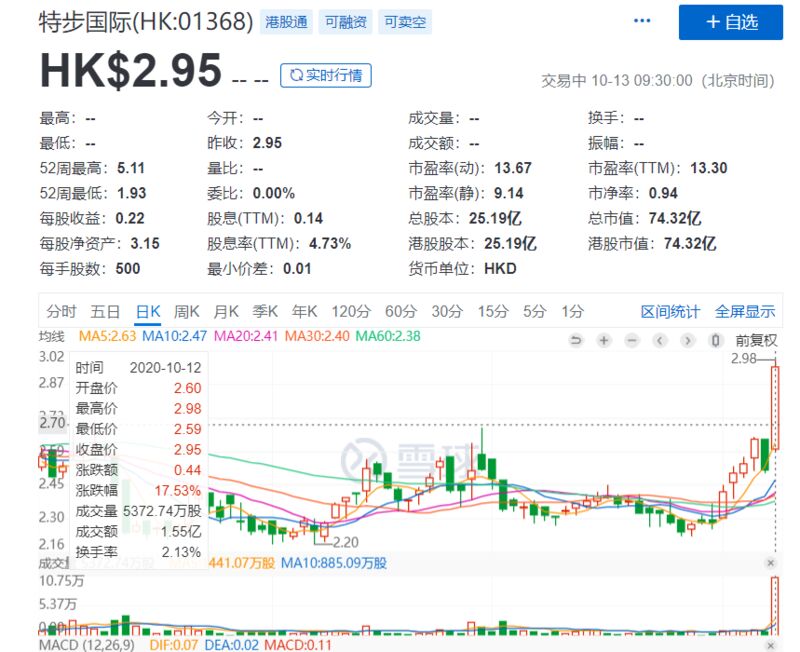Click the 昨收 value 2.95
The image size is (800, 652).
(x=267, y=143)
